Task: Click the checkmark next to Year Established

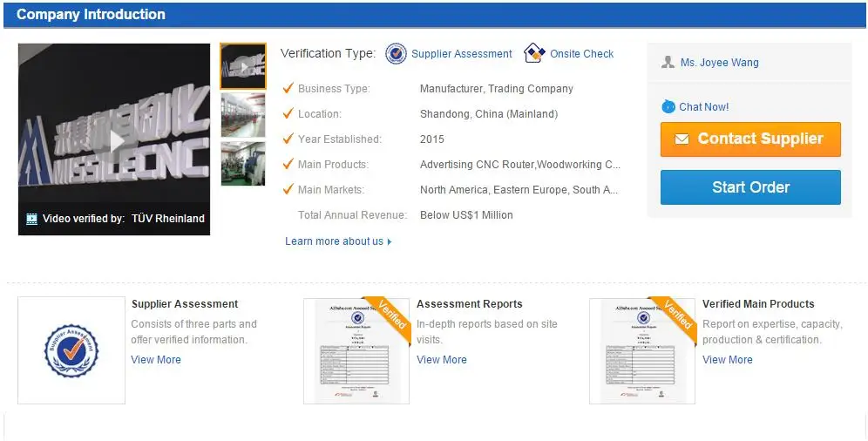Action: tap(288, 139)
